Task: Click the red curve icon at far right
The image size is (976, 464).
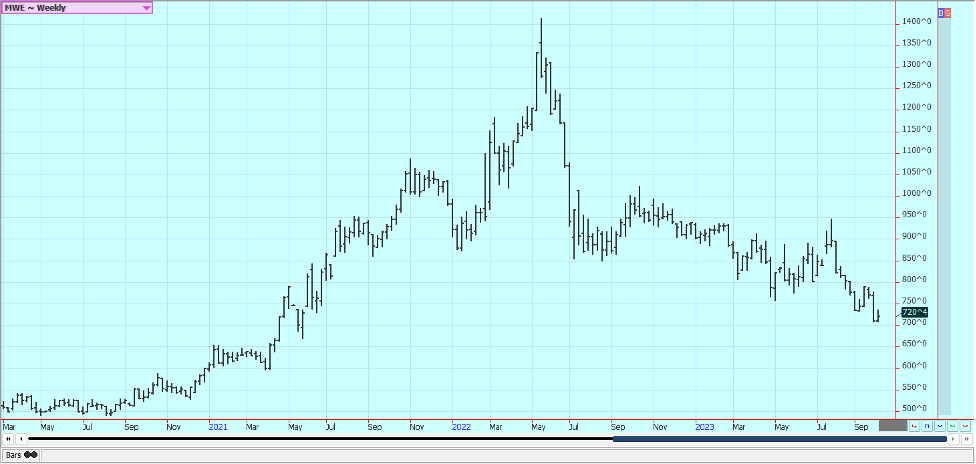Action: click(x=966, y=426)
